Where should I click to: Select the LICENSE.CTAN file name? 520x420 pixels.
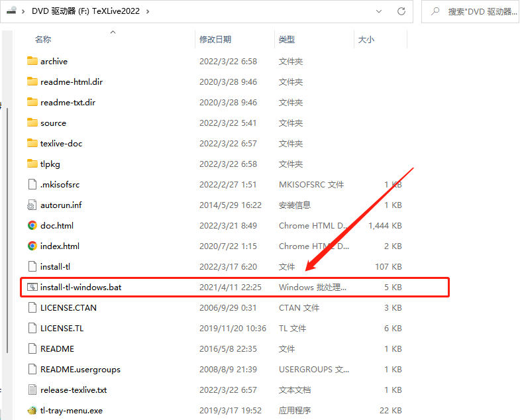tap(68, 308)
